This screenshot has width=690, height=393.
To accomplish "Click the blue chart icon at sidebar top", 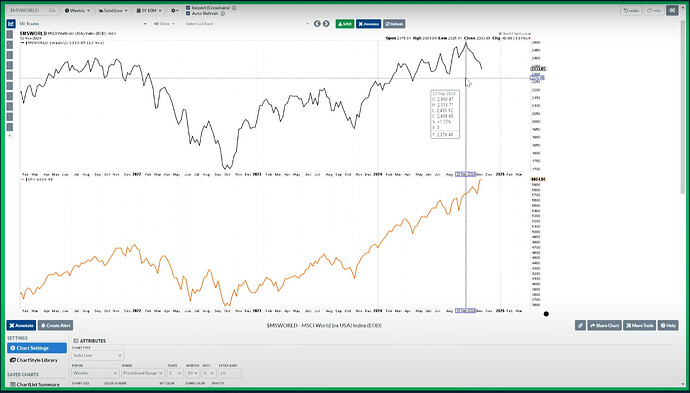I will pos(11,24).
